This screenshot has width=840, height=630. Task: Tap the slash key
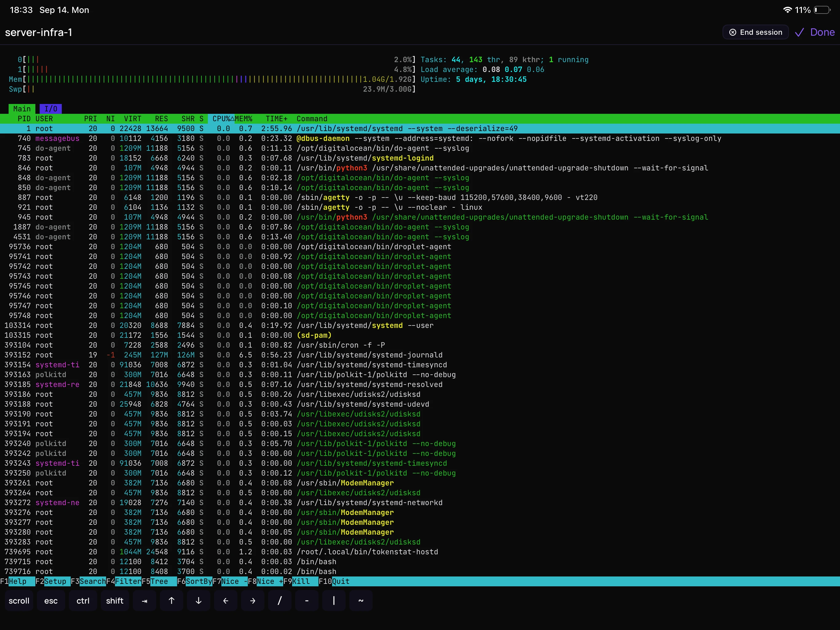pos(280,601)
